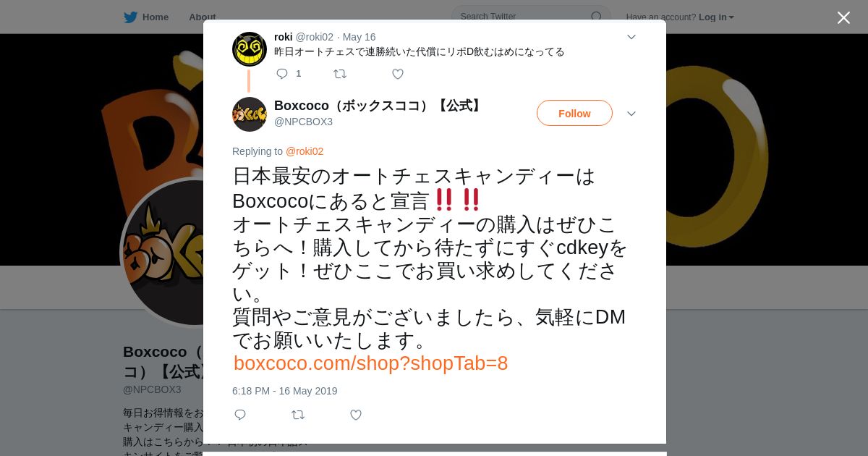Open roki's profile avatar
The image size is (868, 456).
coord(250,49)
